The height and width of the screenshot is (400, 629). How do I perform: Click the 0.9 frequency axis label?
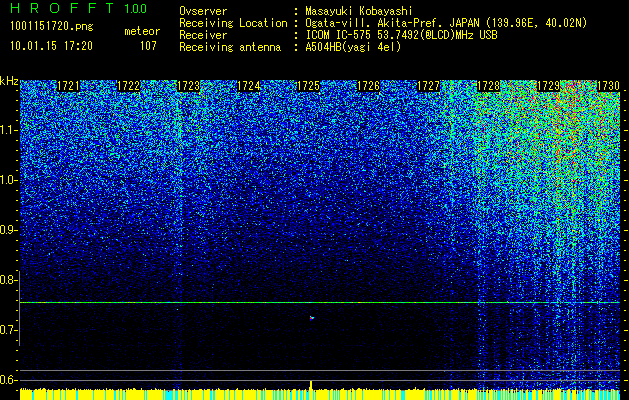click(x=8, y=230)
